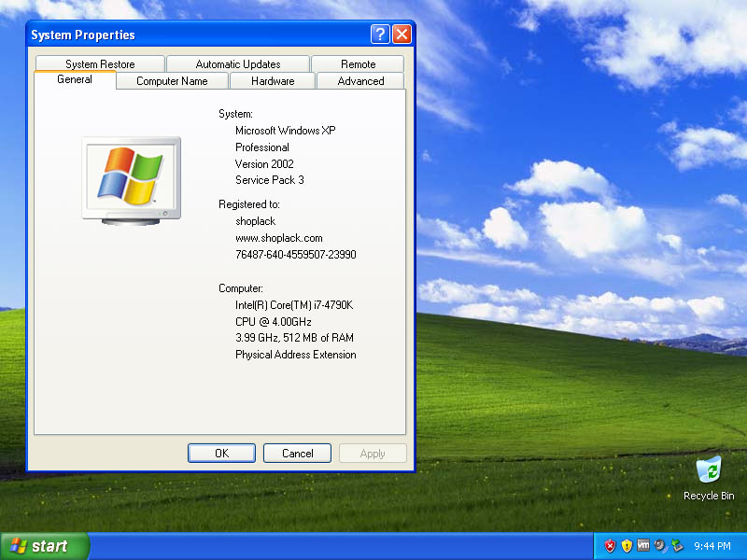
Task: Click the OK button
Action: [x=221, y=454]
